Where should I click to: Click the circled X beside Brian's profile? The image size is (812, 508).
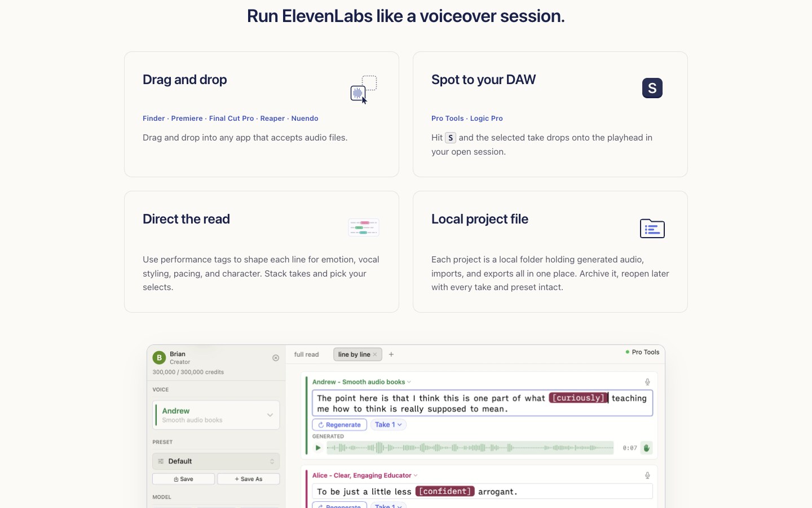[x=276, y=358]
